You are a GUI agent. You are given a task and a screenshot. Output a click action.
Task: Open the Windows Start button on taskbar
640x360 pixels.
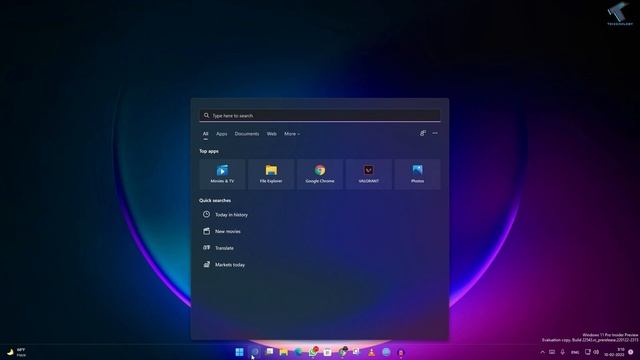[x=240, y=352]
